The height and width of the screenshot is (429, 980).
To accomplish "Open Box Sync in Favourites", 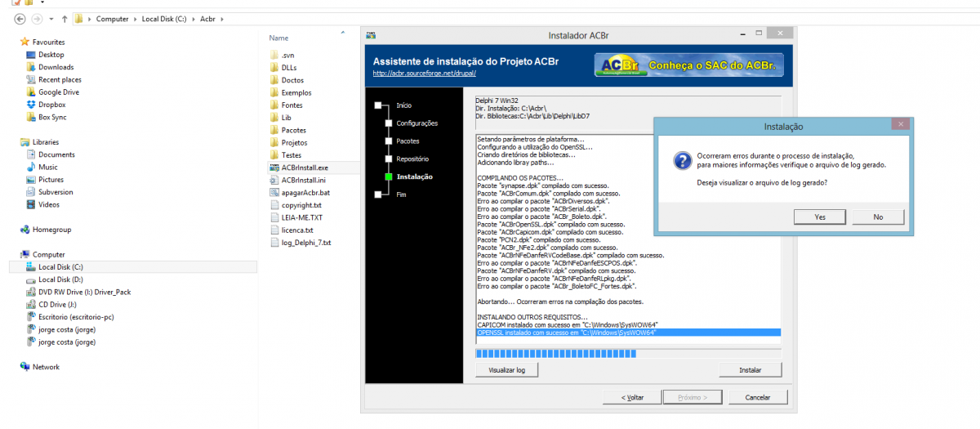I will pos(52,117).
